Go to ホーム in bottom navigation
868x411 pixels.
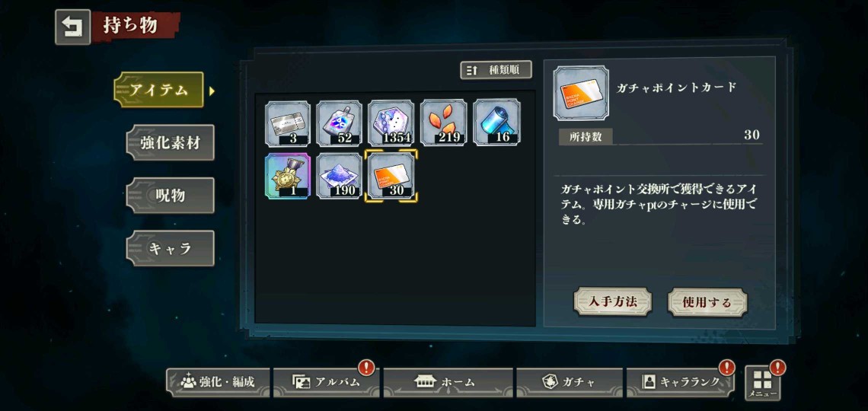448,382
